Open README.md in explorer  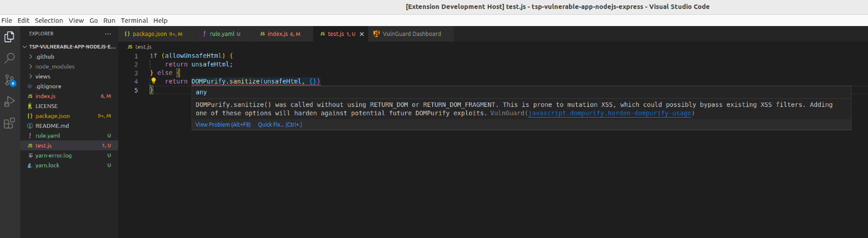[69, 126]
